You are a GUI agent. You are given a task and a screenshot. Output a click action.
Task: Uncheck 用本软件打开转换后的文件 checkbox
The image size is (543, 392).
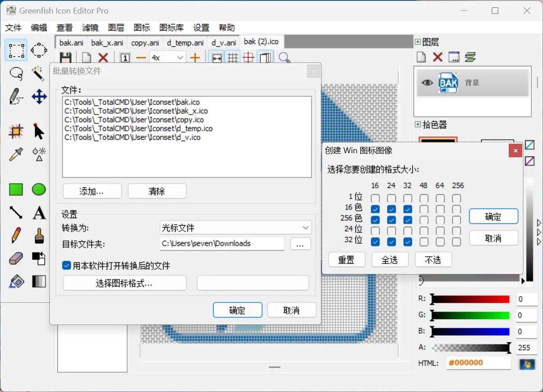tap(67, 266)
